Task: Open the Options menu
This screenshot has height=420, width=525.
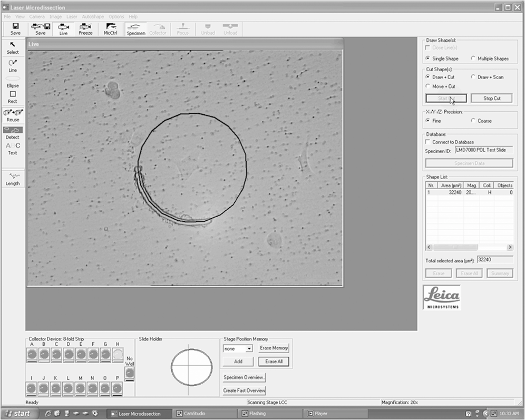Action: click(116, 16)
